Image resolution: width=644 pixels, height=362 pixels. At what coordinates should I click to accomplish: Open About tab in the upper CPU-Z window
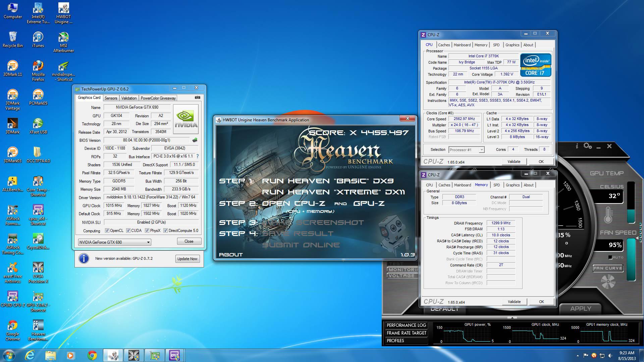[x=528, y=45]
